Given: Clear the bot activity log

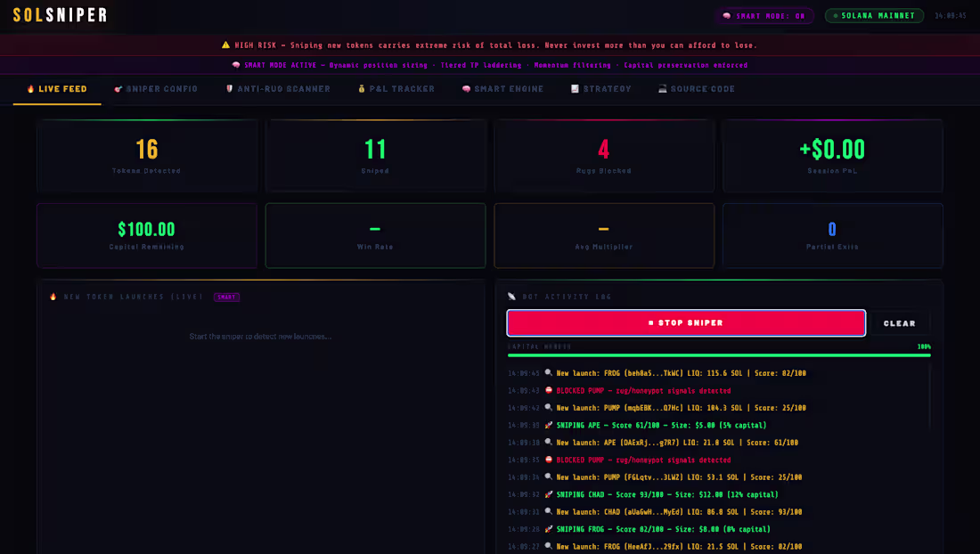Looking at the screenshot, I should 900,323.
